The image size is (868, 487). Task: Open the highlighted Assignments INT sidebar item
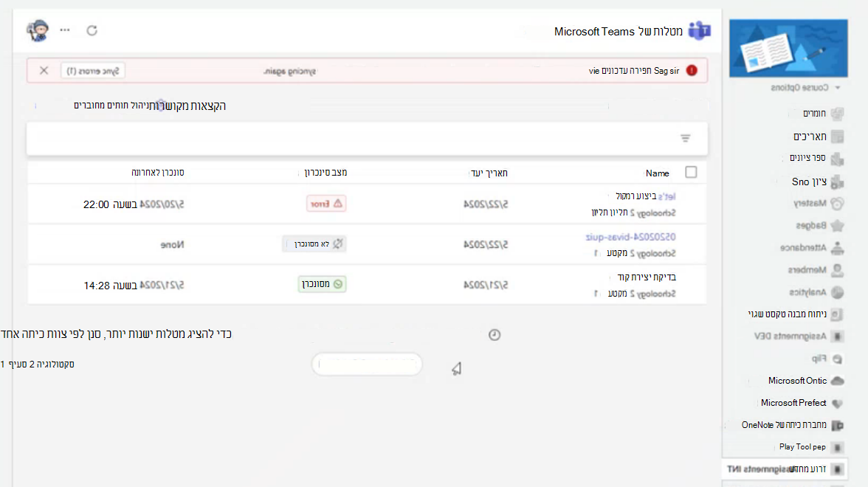pos(785,469)
